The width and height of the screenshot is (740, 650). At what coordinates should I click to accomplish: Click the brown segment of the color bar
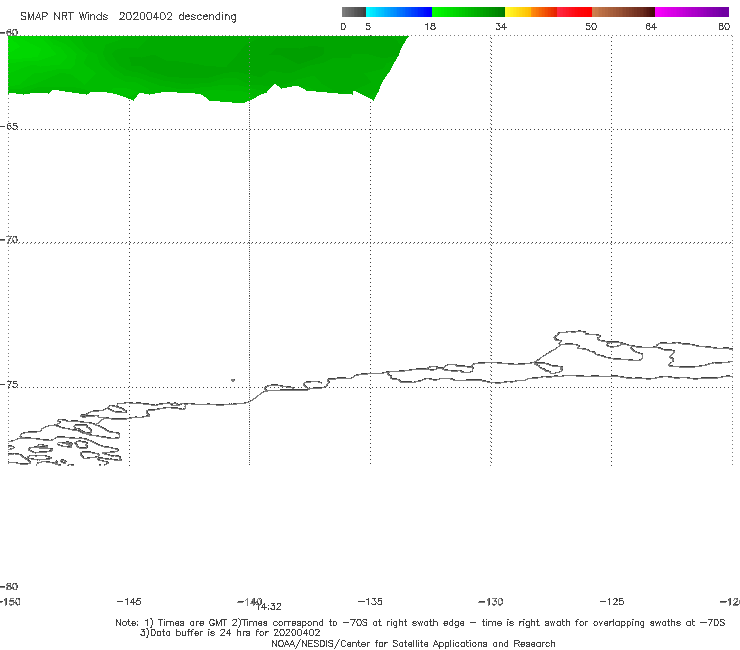623,12
